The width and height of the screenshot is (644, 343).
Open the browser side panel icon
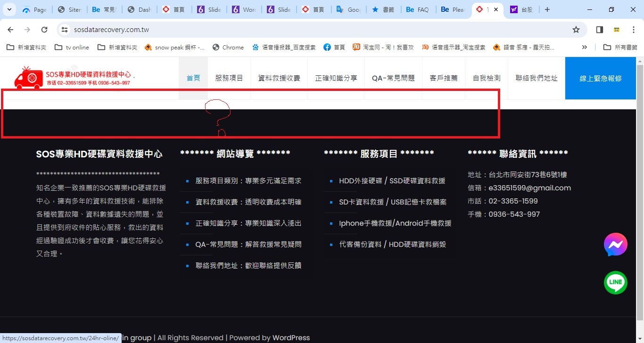pyautogui.click(x=600, y=30)
